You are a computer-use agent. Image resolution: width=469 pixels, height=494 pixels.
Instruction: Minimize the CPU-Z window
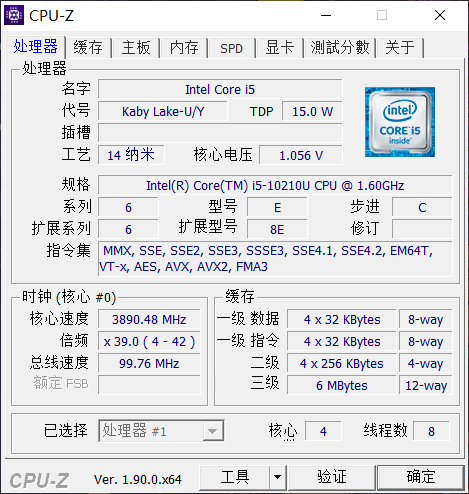326,15
